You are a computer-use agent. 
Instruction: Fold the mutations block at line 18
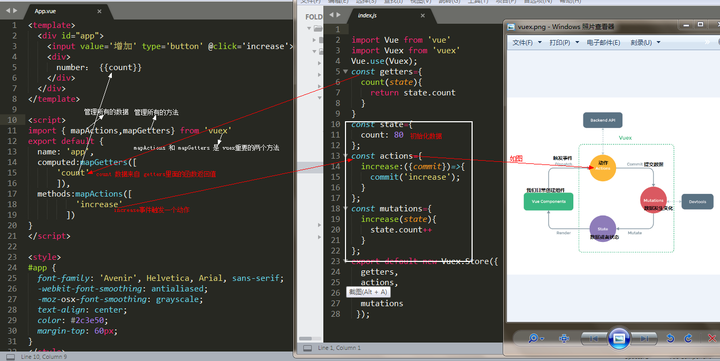pos(345,209)
